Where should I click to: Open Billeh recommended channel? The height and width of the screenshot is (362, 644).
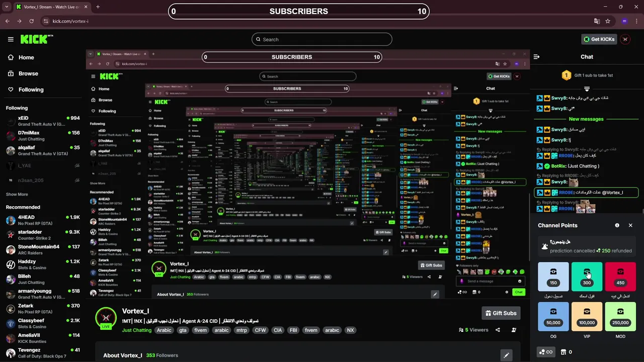coord(43,279)
